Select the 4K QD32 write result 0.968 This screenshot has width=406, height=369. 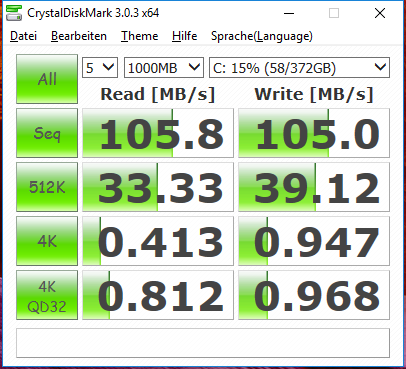[x=314, y=295]
